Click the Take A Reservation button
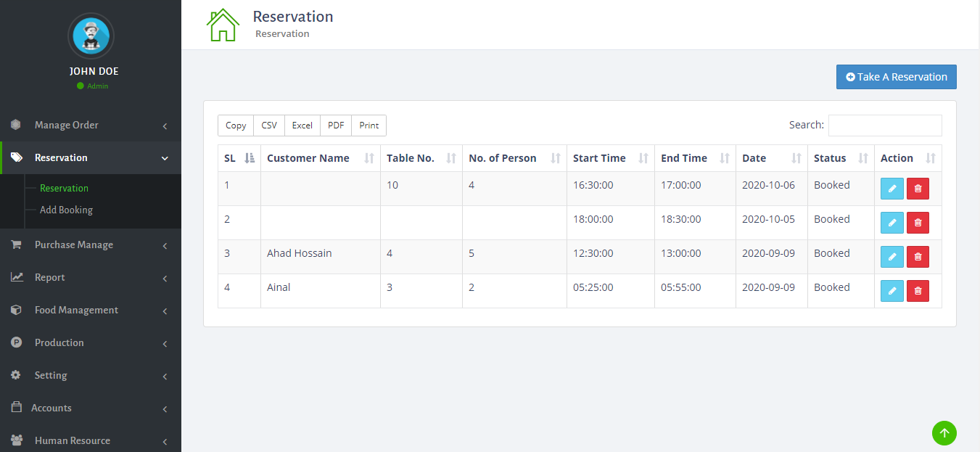Screen dimensions: 980x452 [x=896, y=77]
